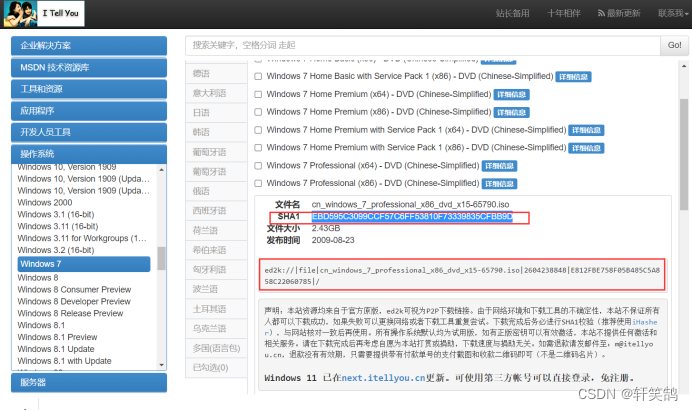Click OS list scrollbar down arrow
The width and height of the screenshot is (693, 411).
(x=161, y=365)
